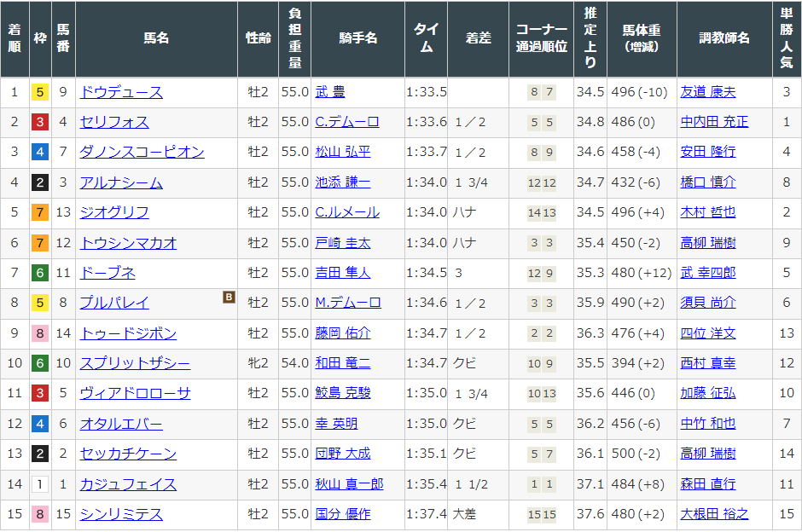Open jockey link 幸 英明
The image size is (802, 532).
click(336, 424)
